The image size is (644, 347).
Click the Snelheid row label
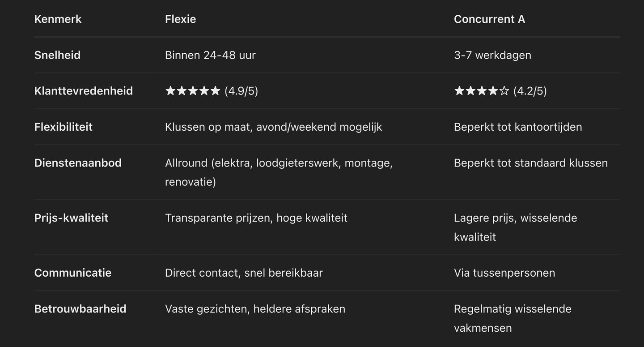pyautogui.click(x=58, y=55)
